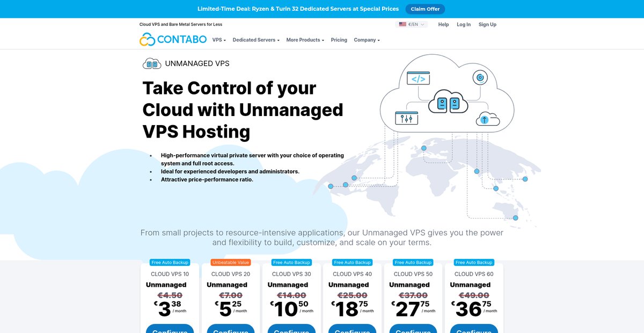Click the central twin servers icon in the cloud
The image size is (644, 333).
pyautogui.click(x=448, y=102)
